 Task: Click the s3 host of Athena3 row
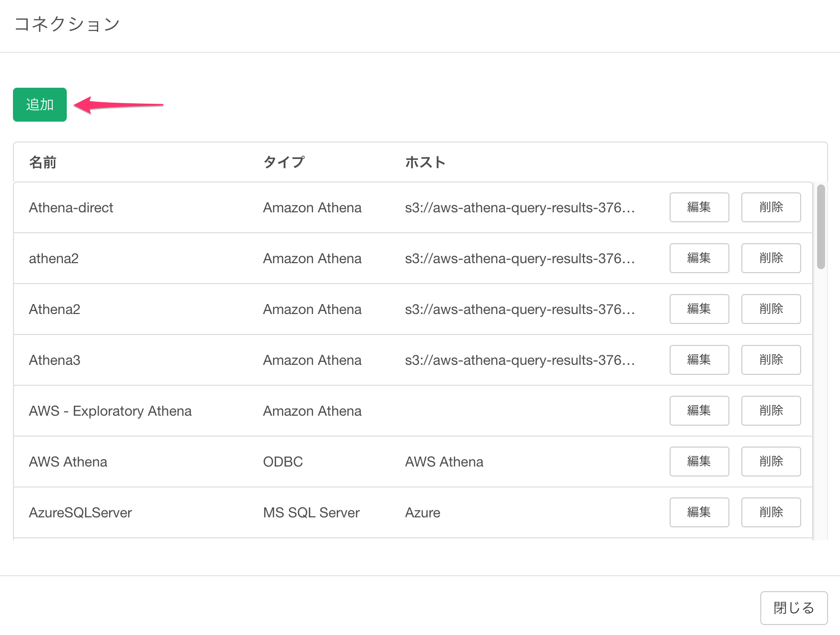click(520, 360)
